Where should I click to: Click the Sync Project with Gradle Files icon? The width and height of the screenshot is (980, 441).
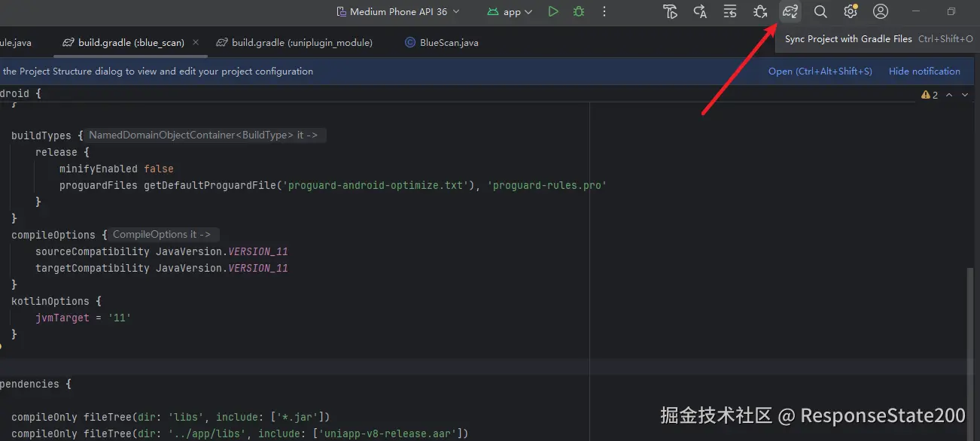point(790,12)
